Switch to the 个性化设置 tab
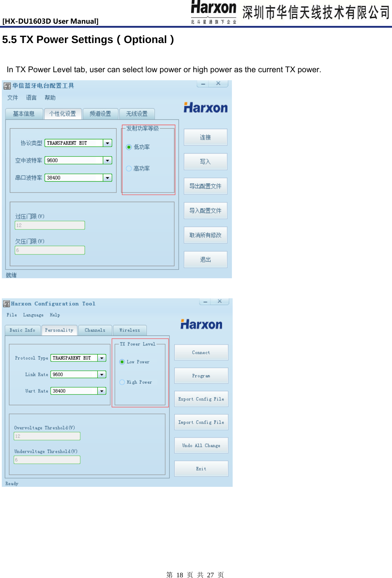 pos(63,114)
